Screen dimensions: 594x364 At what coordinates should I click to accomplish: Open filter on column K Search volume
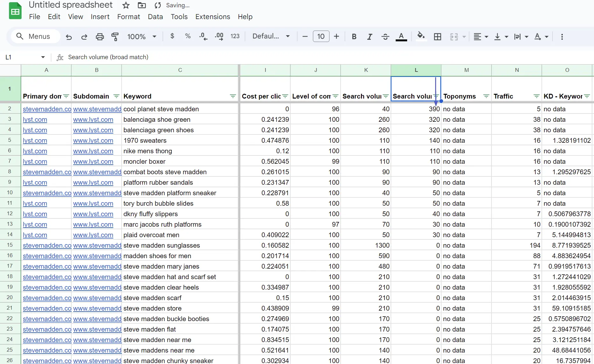click(x=386, y=96)
